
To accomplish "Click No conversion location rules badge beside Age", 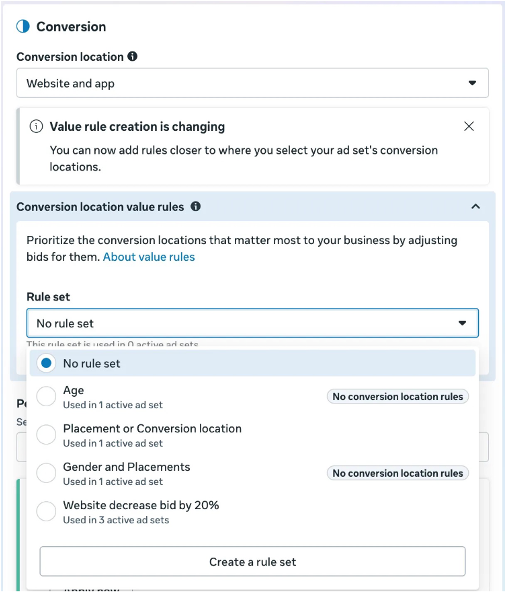I will coord(398,396).
